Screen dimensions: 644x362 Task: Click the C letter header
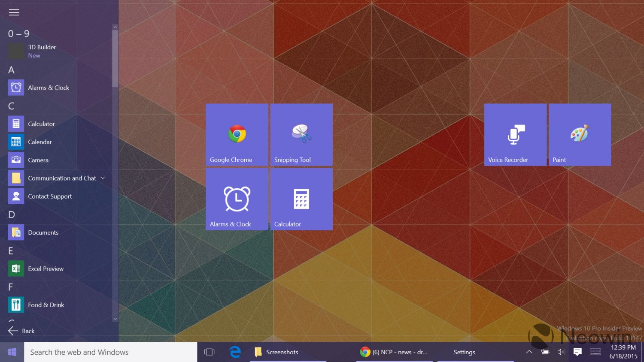coord(11,106)
